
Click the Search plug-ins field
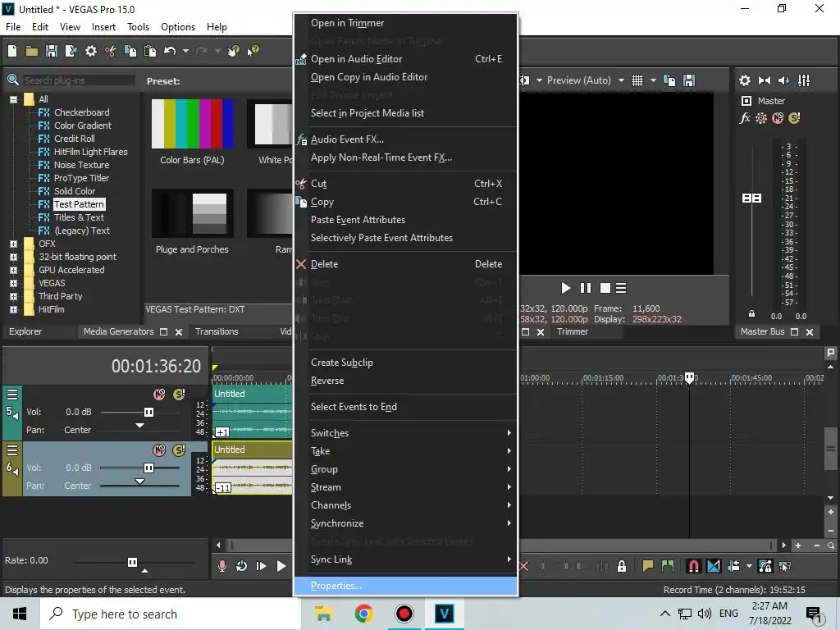[x=79, y=80]
